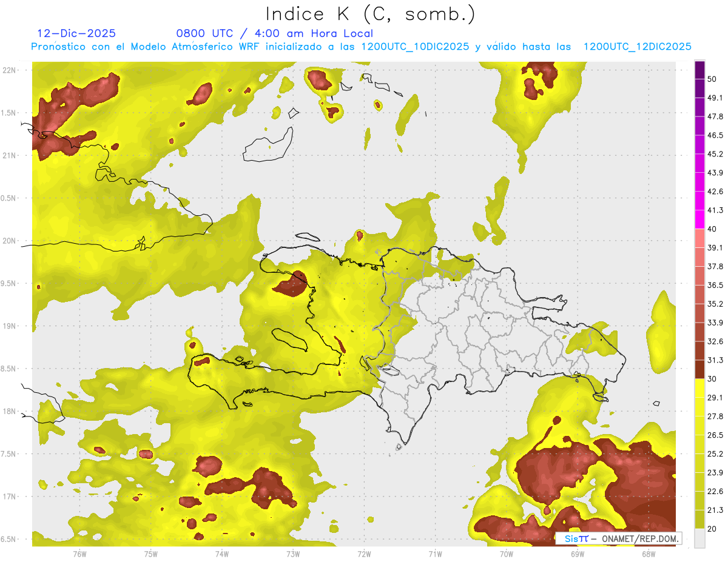
Task: Click the "23.9" colorbar label
Action: [715, 473]
